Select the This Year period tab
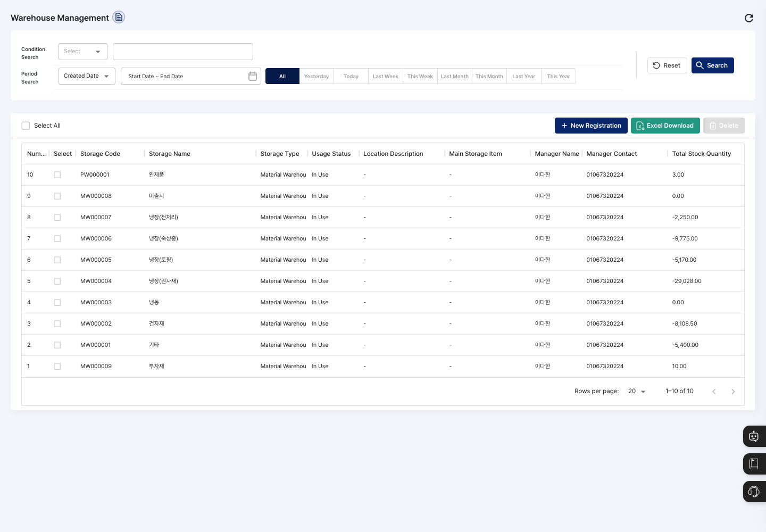Viewport: 766px width, 532px height. click(x=559, y=76)
